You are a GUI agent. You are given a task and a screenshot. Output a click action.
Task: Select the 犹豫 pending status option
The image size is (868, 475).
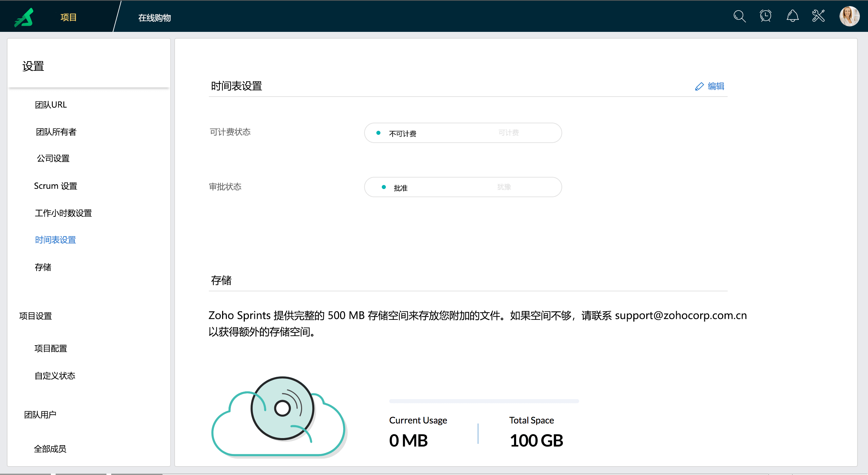point(504,187)
